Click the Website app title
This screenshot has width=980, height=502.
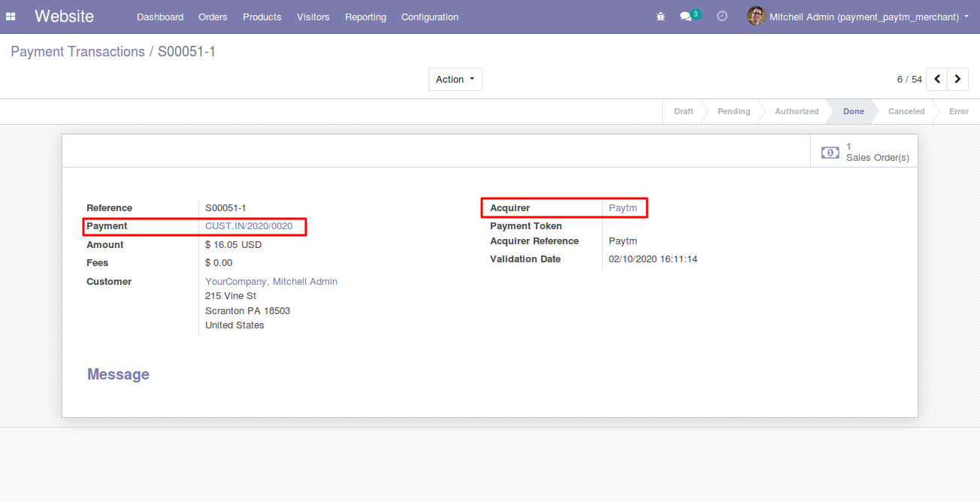coord(65,16)
